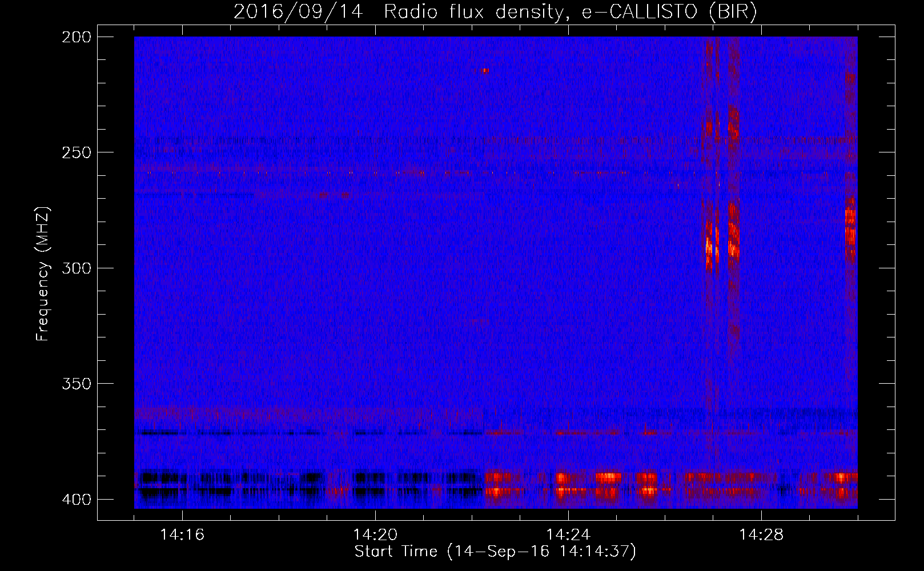Click the plot title '2016/09/14 Radio flux density'
The width and height of the screenshot is (924, 571).
click(495, 11)
